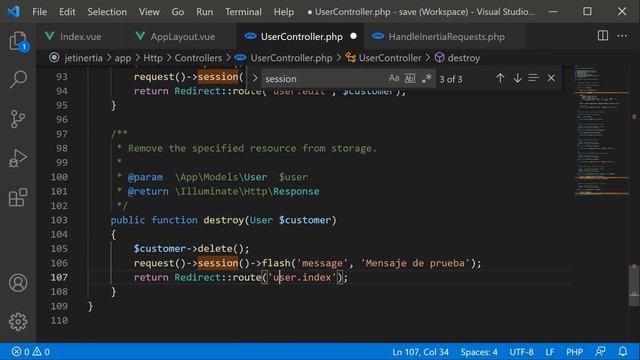This screenshot has width=640, height=360.
Task: Open the Edit menu
Action: (x=67, y=12)
